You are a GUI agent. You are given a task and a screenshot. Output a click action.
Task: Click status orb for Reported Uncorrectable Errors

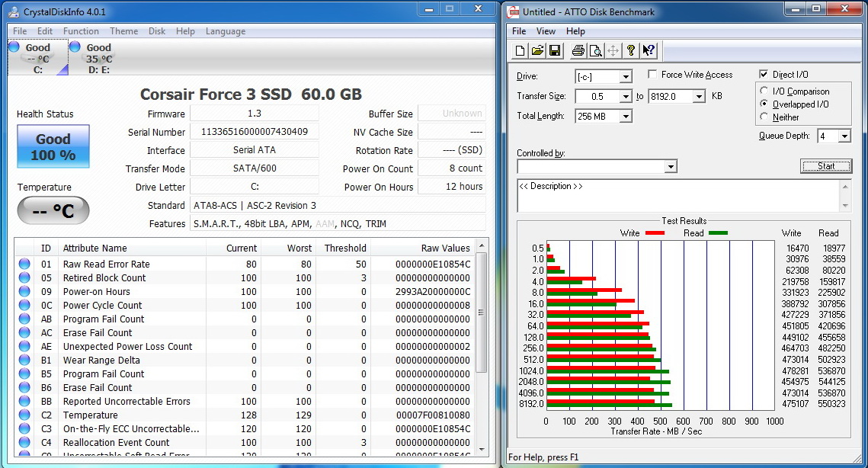(x=24, y=401)
